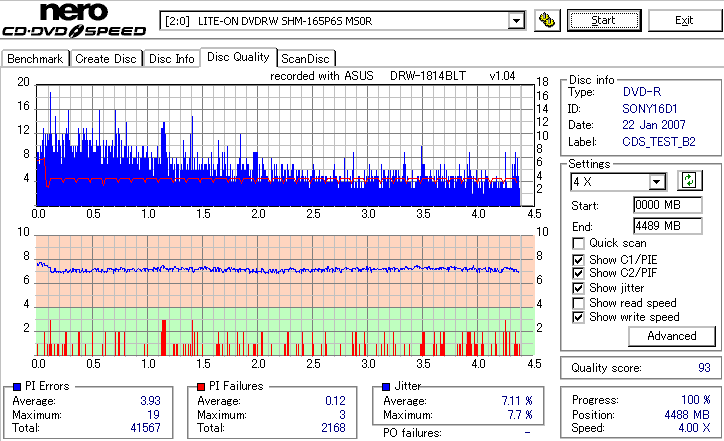724x441 pixels.
Task: Expand the 4 X speed dropdown
Action: (656, 182)
